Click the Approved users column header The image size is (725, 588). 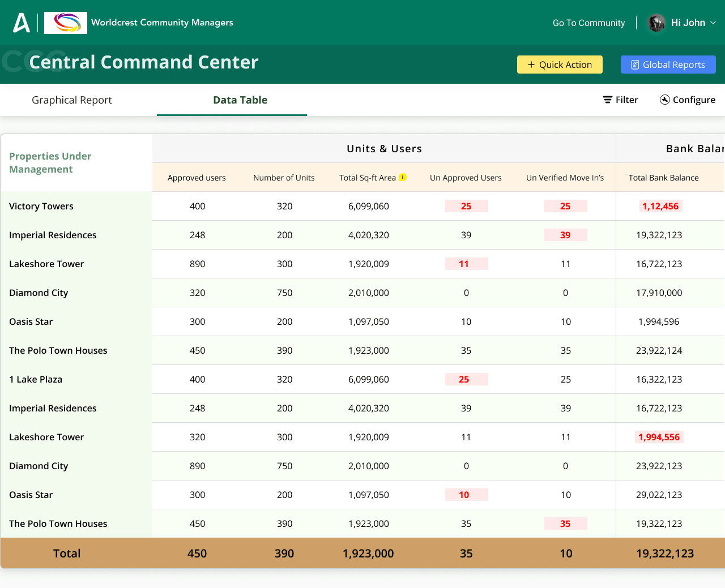pyautogui.click(x=197, y=178)
